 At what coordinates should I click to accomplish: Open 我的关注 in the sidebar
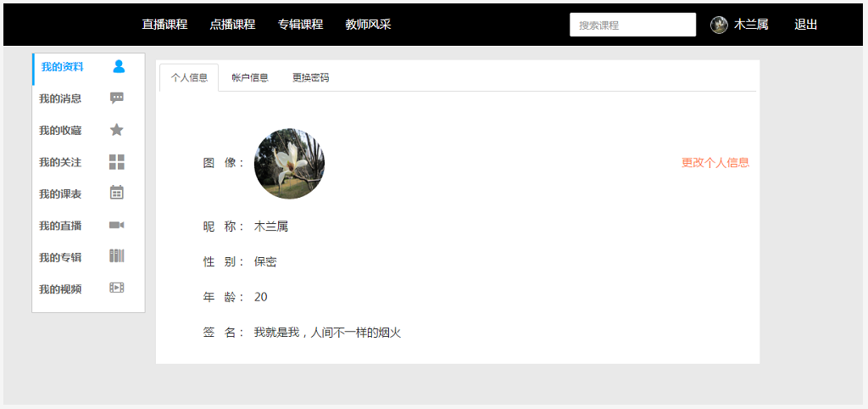(x=60, y=162)
